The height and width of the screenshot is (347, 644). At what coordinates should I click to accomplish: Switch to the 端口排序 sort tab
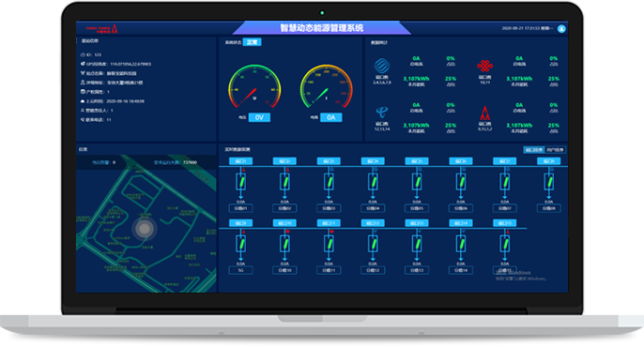pos(534,150)
